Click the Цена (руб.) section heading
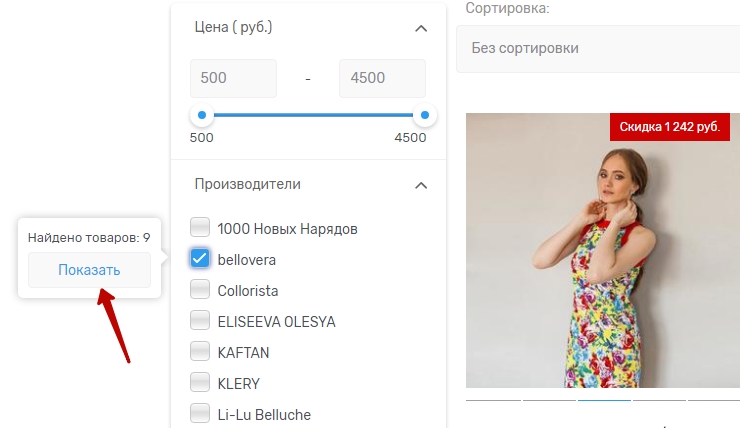The width and height of the screenshot is (740, 428). [233, 27]
